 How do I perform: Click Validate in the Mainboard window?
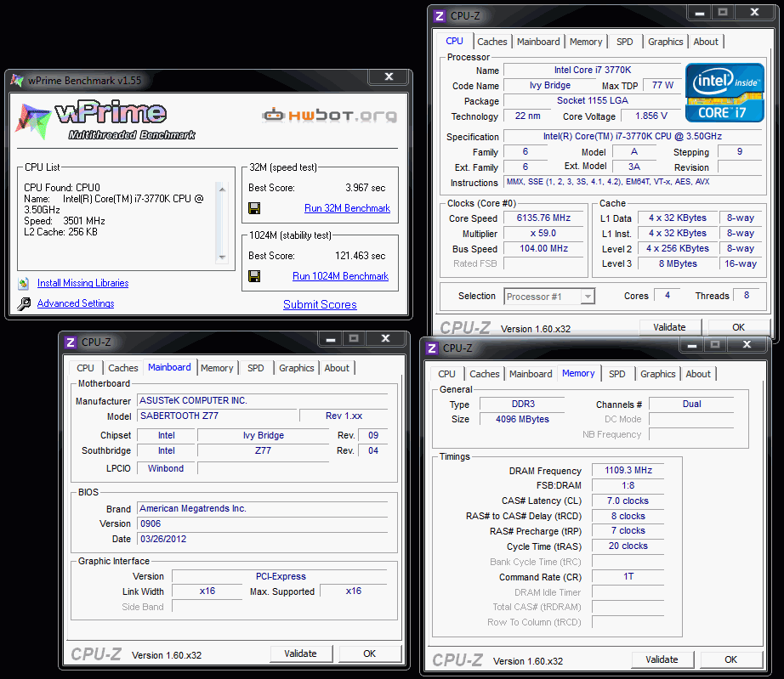click(300, 654)
